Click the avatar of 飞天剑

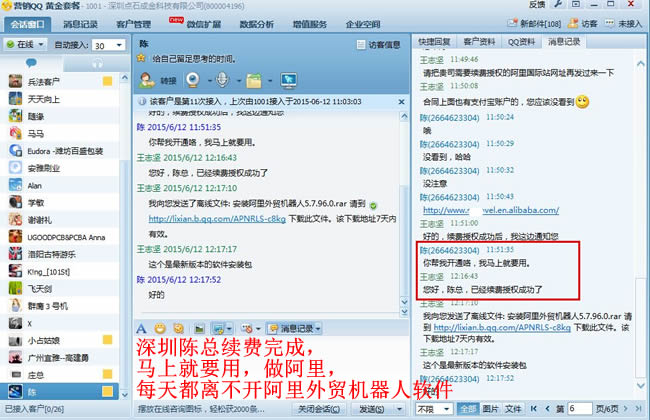(15, 289)
